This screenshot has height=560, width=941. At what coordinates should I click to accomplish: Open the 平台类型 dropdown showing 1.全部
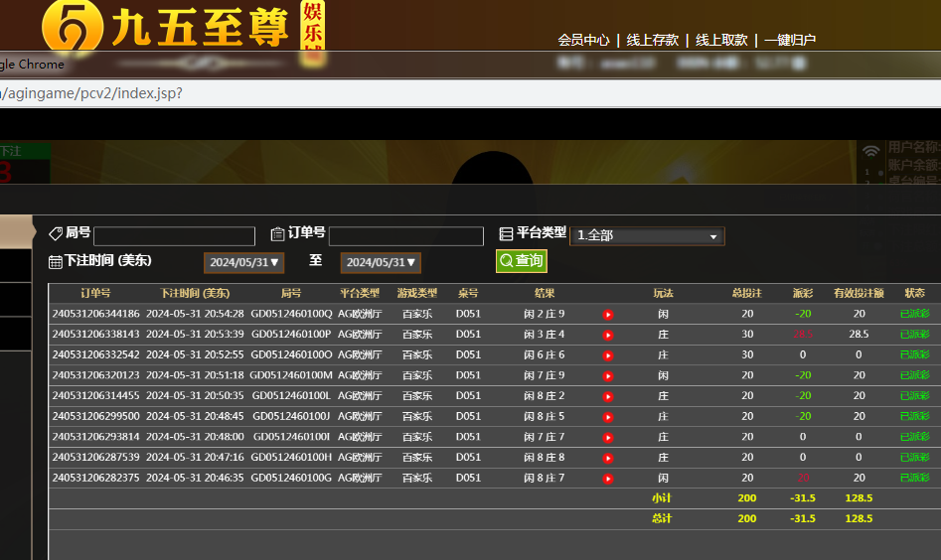[648, 236]
